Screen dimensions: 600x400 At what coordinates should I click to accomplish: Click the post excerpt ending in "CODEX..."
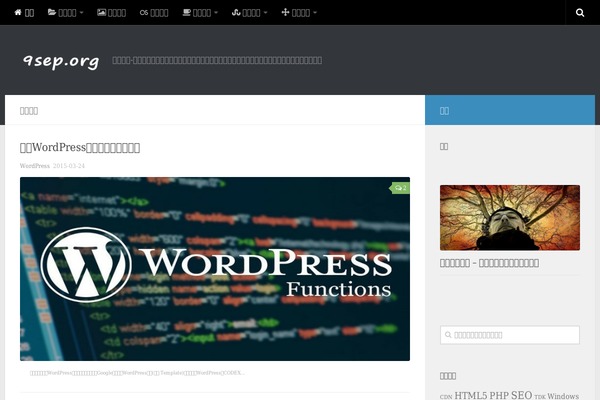click(137, 373)
